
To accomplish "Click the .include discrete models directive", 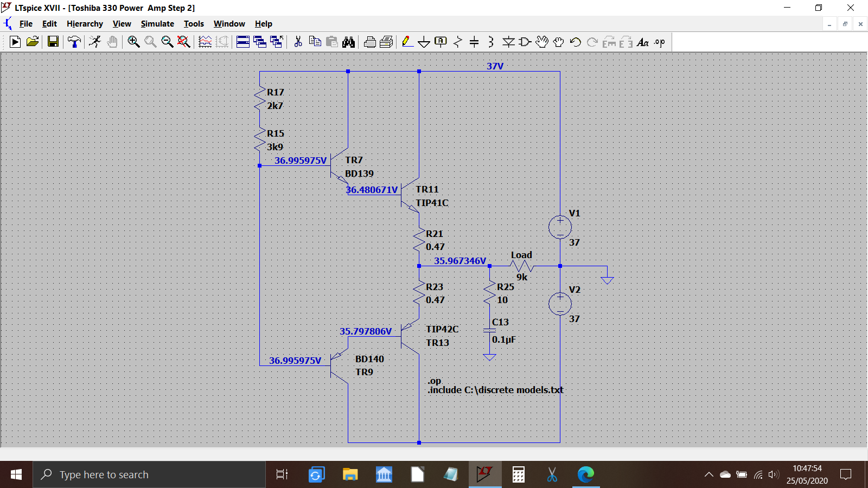I will coord(495,390).
